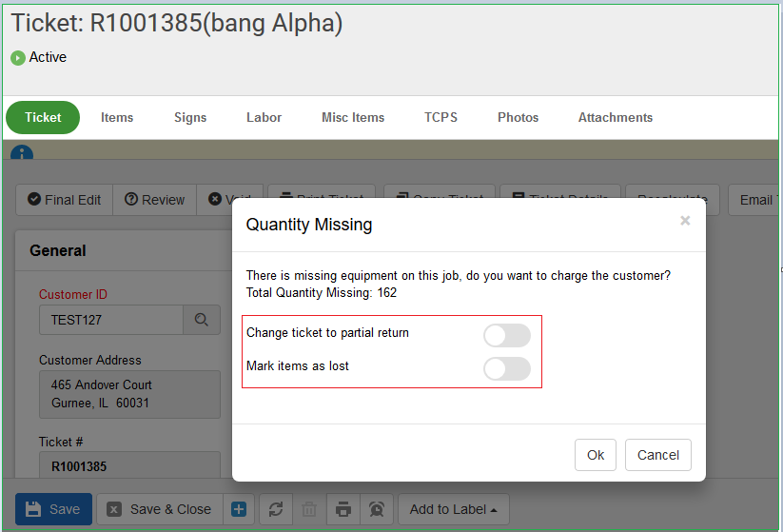
Task: Click the refresh icon in bottom toolbar
Action: (276, 509)
